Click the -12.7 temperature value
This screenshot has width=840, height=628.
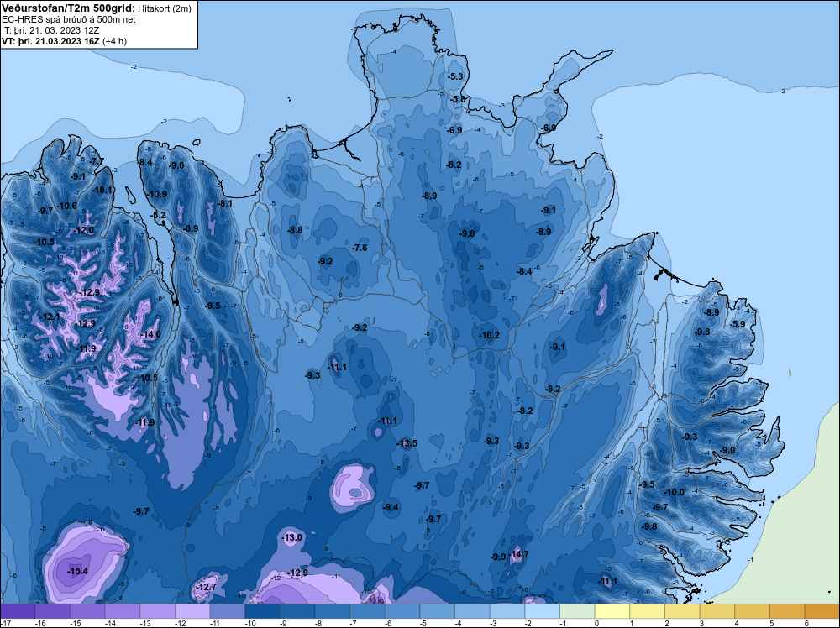coord(207,588)
